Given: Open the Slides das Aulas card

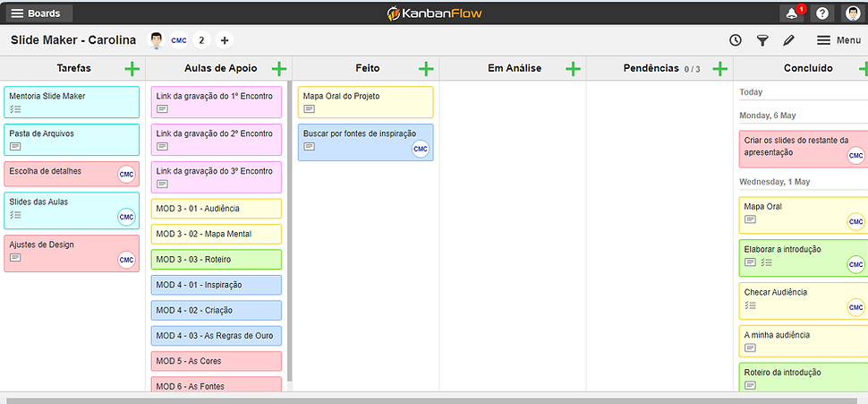Looking at the screenshot, I should [x=72, y=211].
